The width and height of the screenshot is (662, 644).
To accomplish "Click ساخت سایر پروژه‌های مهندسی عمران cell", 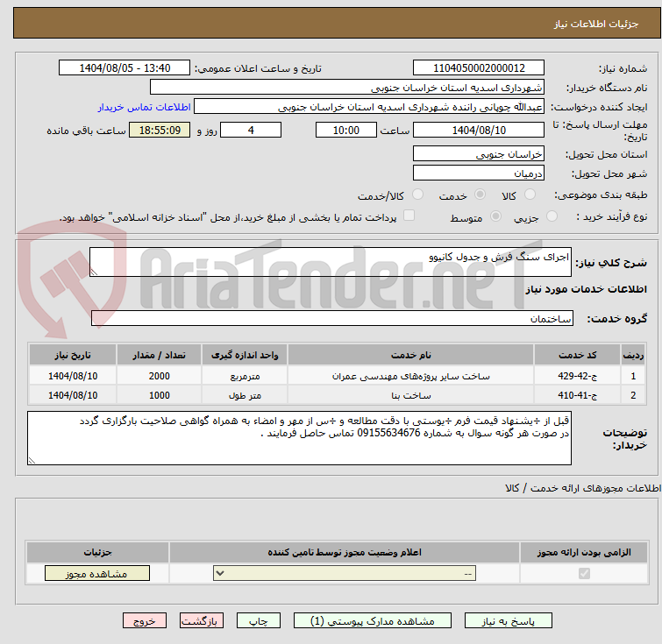I will pyautogui.click(x=411, y=376).
